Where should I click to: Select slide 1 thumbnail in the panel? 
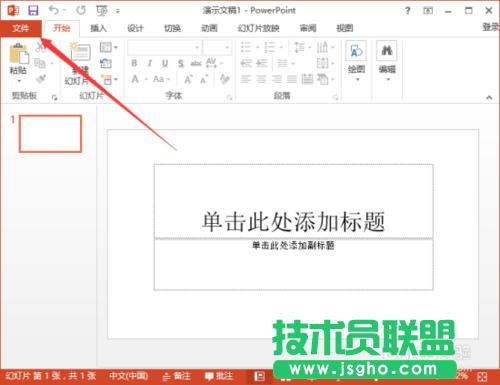tap(50, 134)
